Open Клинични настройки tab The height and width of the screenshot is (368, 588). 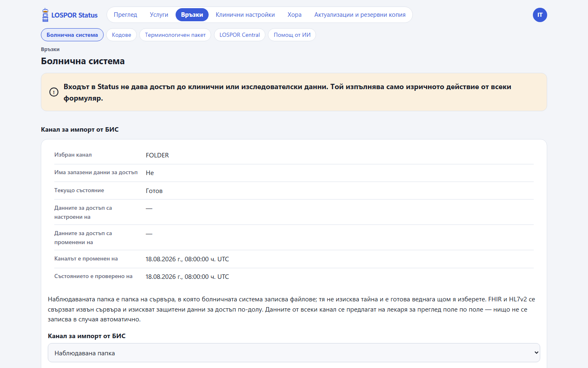[x=245, y=15]
